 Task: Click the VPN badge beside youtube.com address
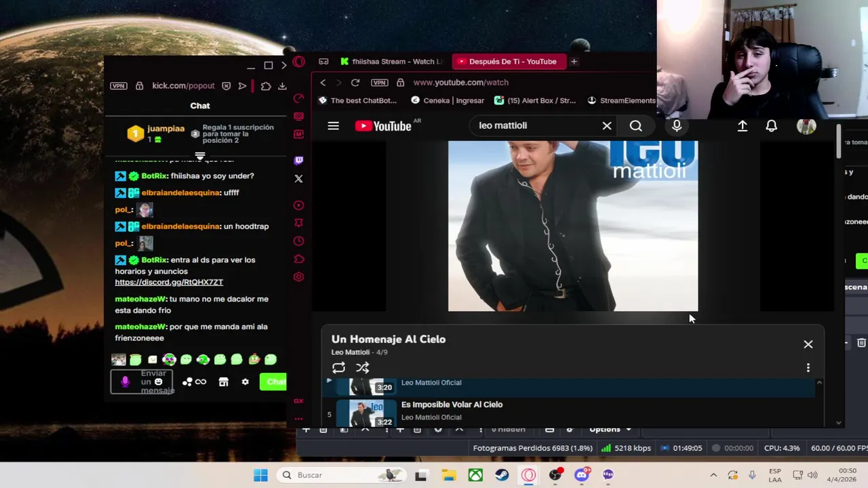click(380, 82)
